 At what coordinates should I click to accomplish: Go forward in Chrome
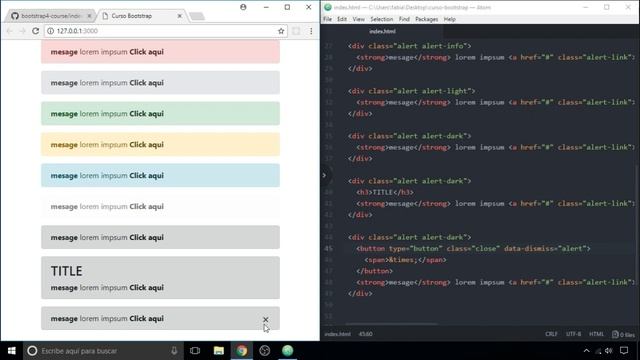point(22,31)
